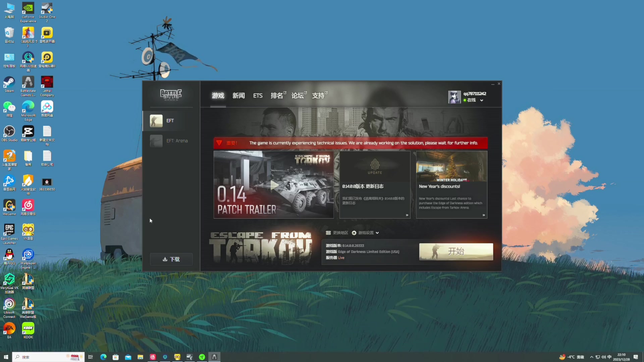The height and width of the screenshot is (362, 644).
Task: Click the Escape from Tarkov logo
Action: pyautogui.click(x=260, y=248)
